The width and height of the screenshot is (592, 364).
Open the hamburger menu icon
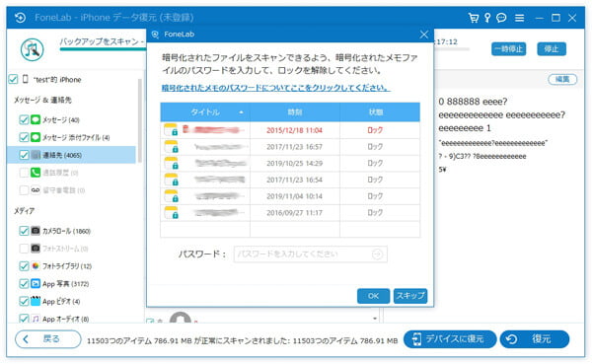point(520,18)
